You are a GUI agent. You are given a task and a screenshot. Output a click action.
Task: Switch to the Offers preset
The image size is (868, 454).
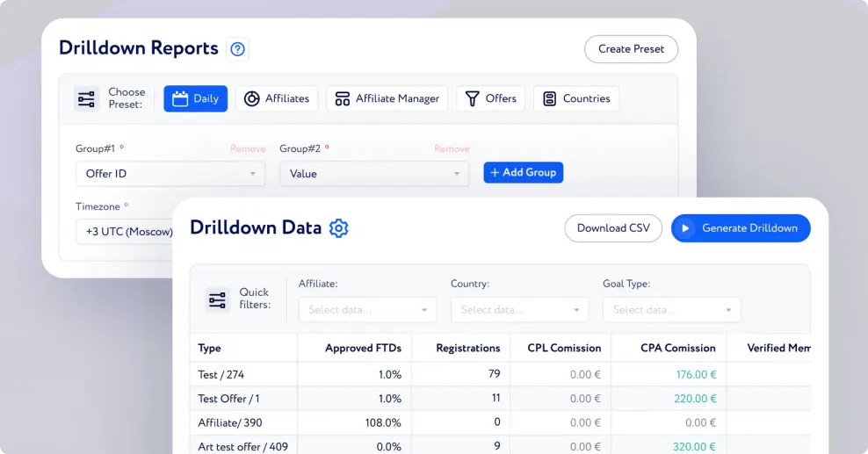(490, 98)
